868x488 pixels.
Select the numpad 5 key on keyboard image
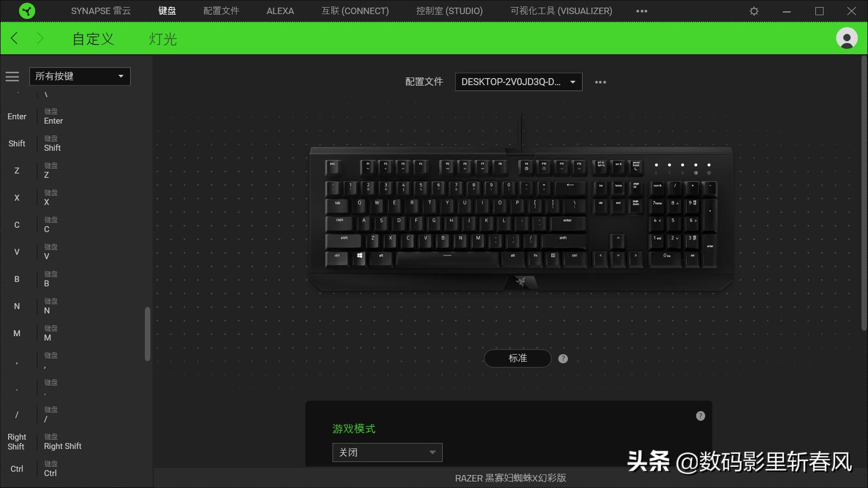[x=674, y=223]
